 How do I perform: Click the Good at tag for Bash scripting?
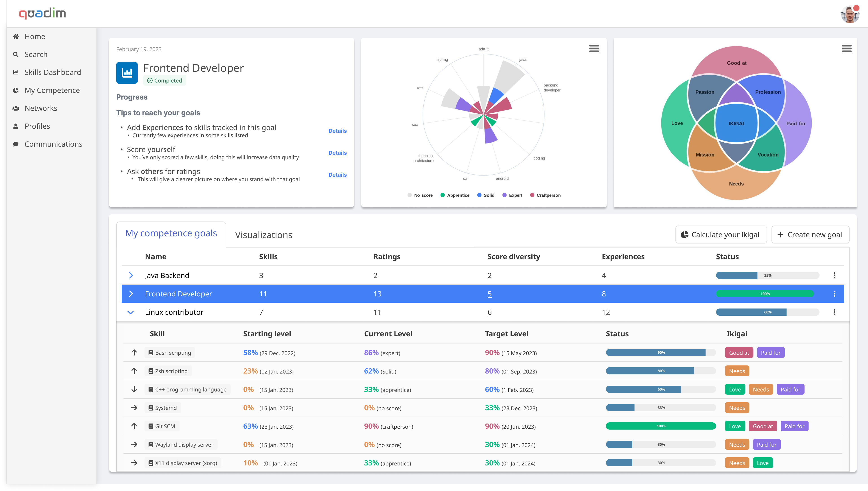click(x=739, y=353)
